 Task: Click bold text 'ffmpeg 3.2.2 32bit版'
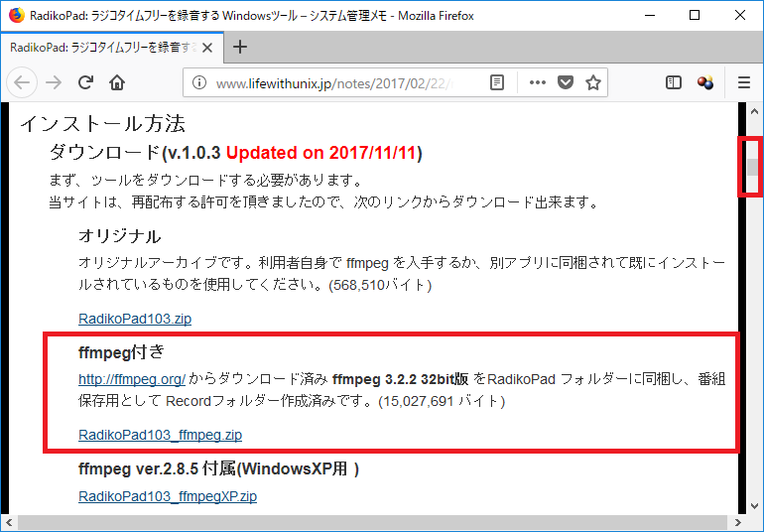tap(400, 379)
